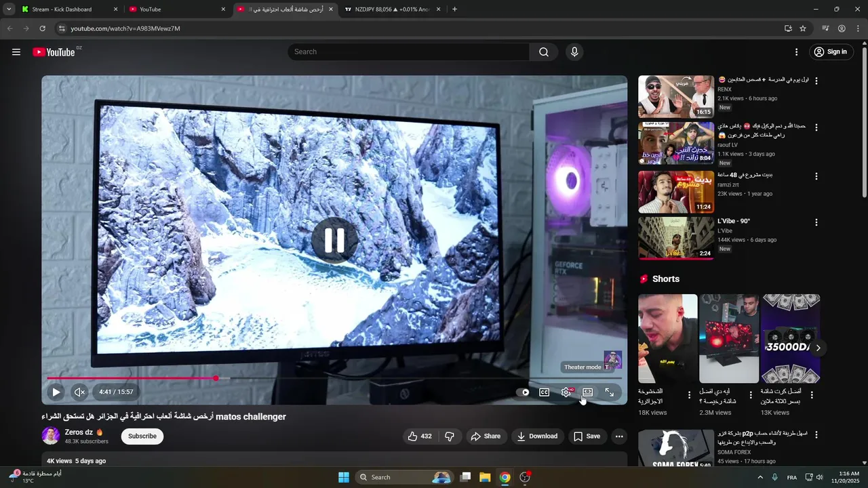Install app icon in the address bar

coord(788,28)
